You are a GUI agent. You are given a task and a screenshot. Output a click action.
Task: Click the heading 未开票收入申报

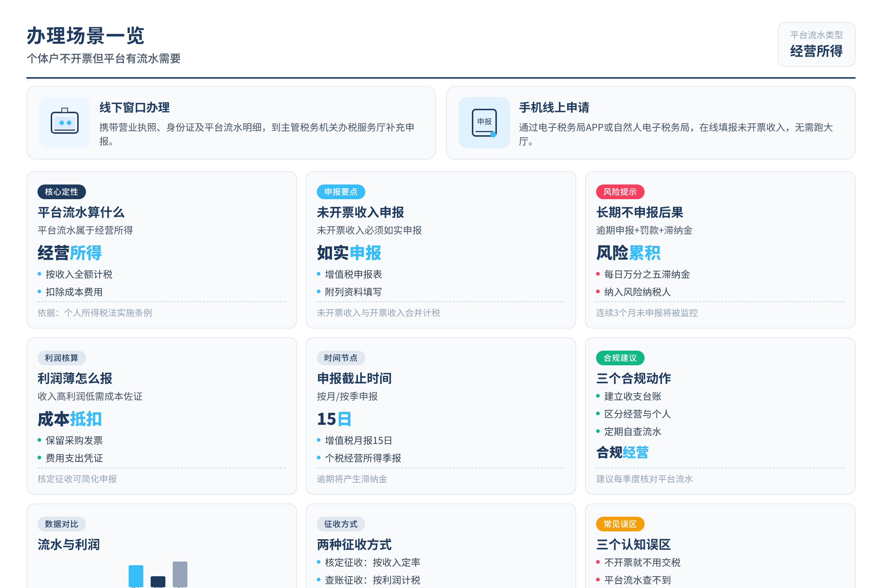coord(361,213)
